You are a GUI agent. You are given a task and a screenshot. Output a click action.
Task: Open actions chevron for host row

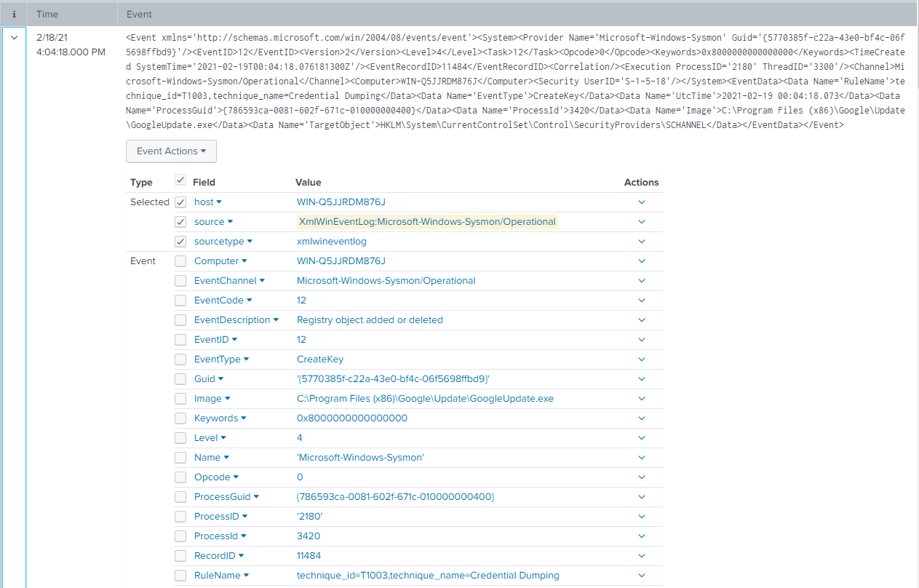[641, 202]
